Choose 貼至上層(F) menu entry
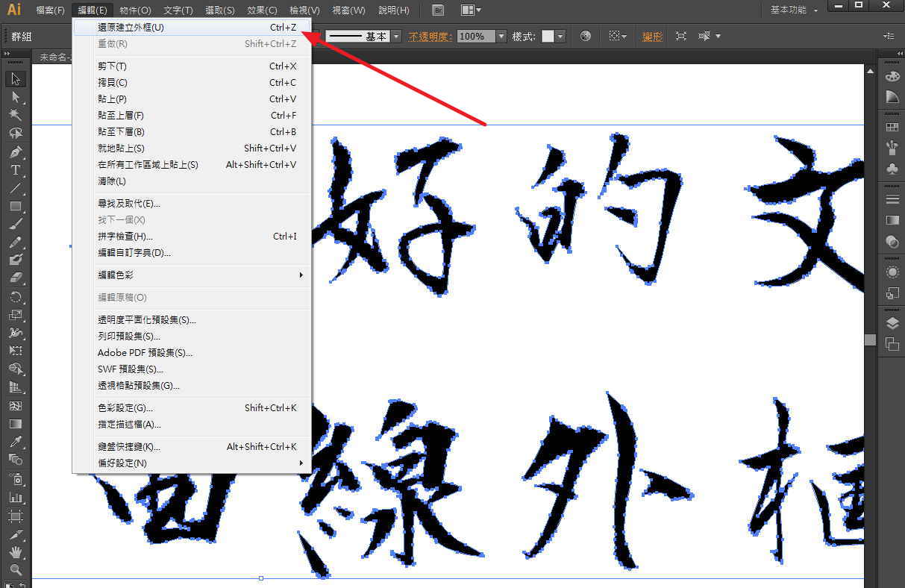Image resolution: width=905 pixels, height=588 pixels. pos(192,116)
